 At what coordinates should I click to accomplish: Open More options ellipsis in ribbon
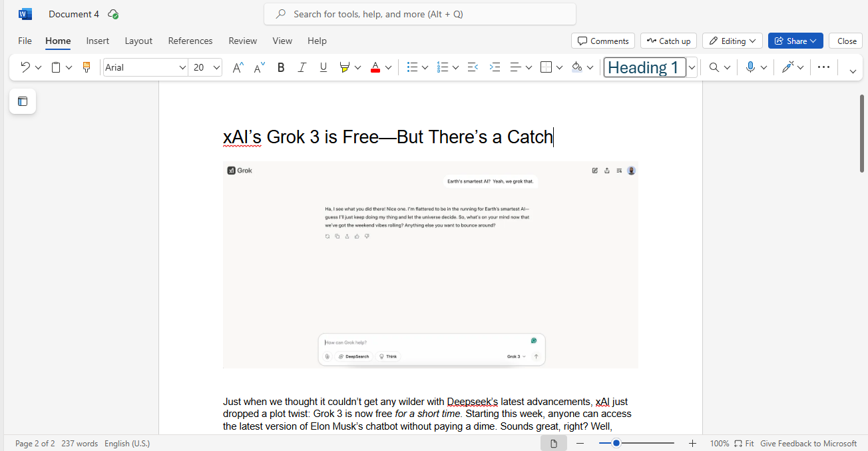(823, 67)
